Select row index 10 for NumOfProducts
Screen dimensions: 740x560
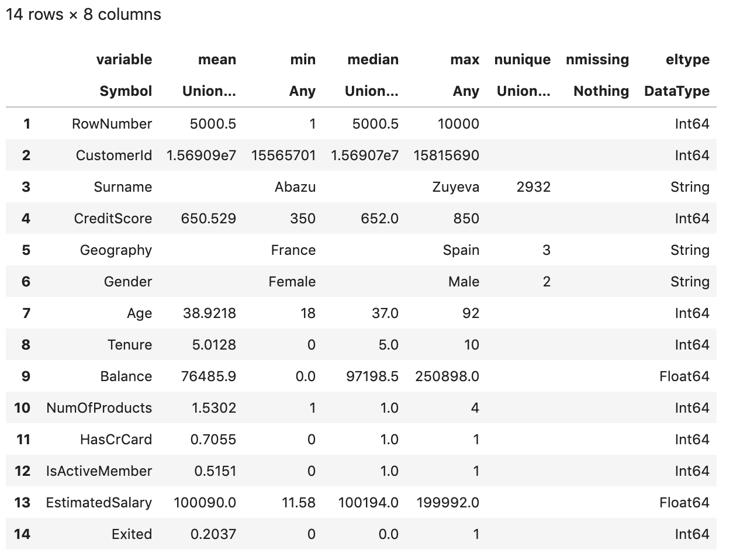[x=22, y=408]
